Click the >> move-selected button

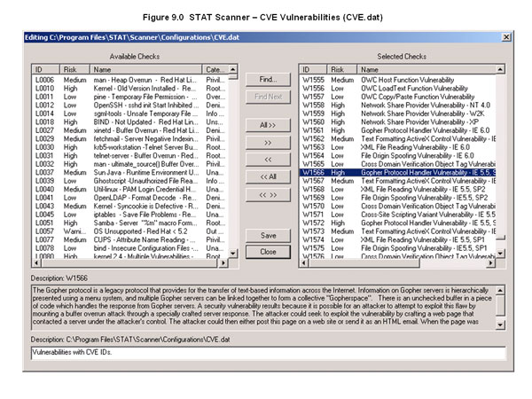pyautogui.click(x=268, y=143)
